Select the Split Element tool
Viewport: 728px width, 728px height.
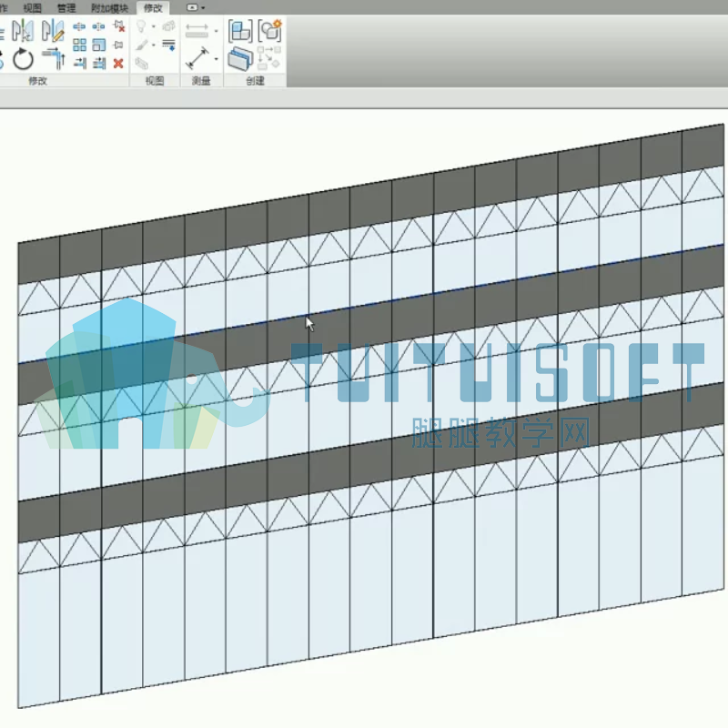79,27
